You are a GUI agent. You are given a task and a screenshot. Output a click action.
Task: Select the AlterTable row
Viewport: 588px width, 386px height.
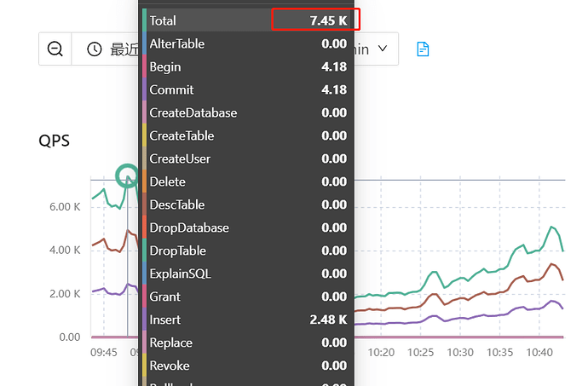248,44
